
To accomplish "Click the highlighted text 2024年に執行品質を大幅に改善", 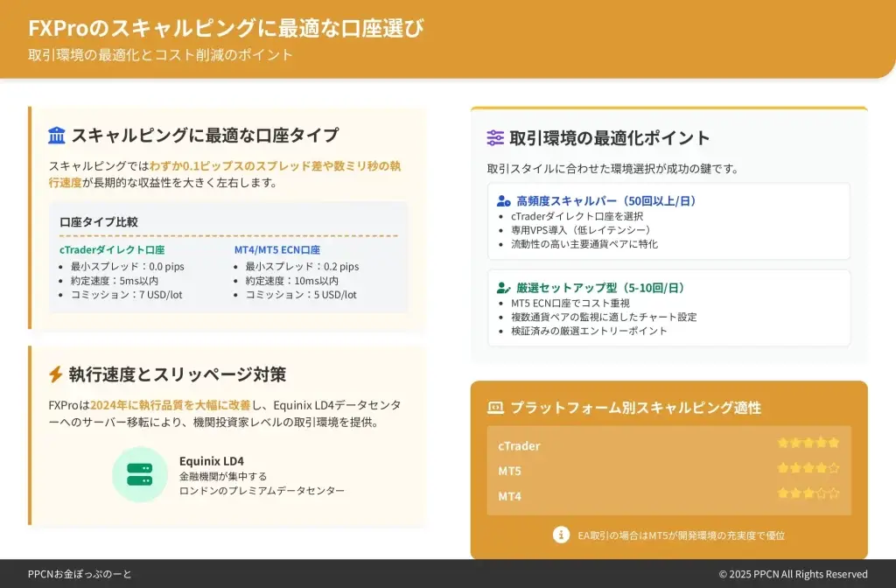I will [x=171, y=405].
